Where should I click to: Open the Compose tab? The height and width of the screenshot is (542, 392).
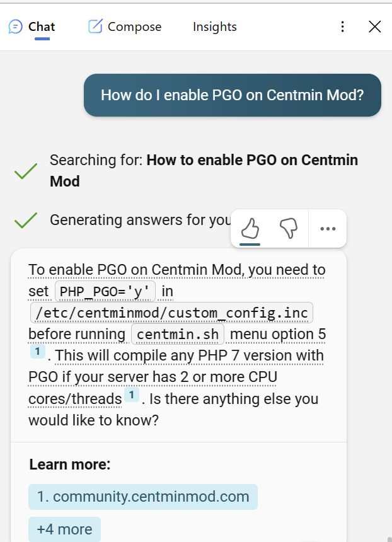tap(125, 26)
